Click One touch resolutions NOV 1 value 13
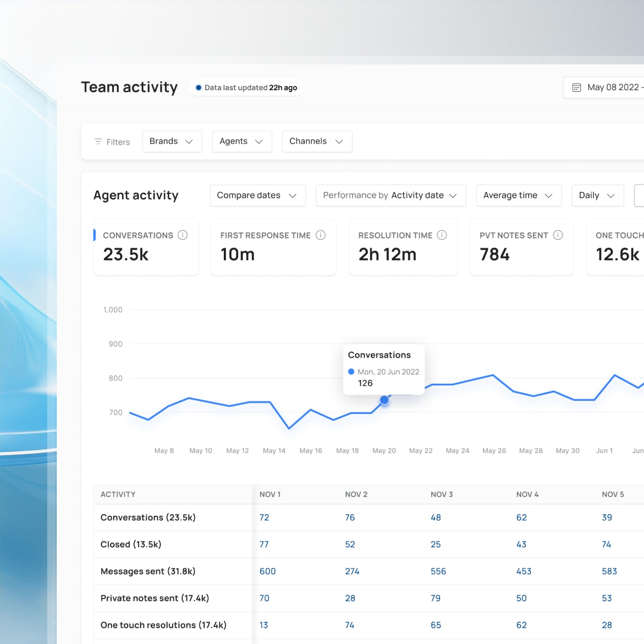 pyautogui.click(x=264, y=625)
